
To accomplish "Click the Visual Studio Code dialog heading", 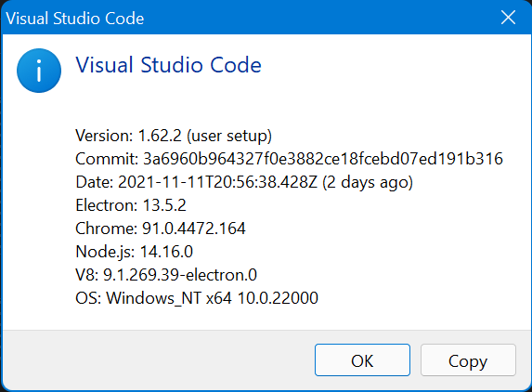I will coord(169,64).
